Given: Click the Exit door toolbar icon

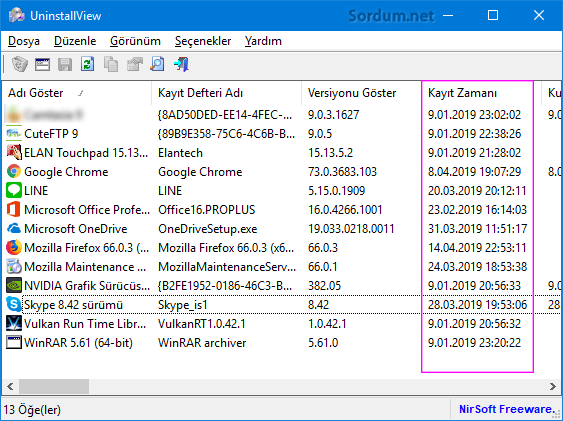Looking at the screenshot, I should [x=181, y=65].
